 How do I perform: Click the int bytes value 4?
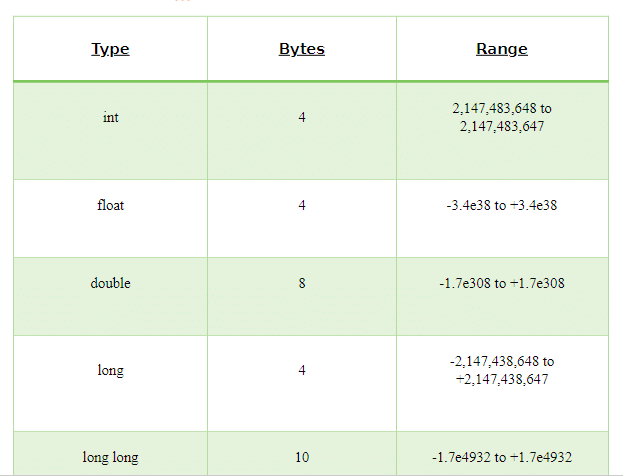(x=302, y=117)
